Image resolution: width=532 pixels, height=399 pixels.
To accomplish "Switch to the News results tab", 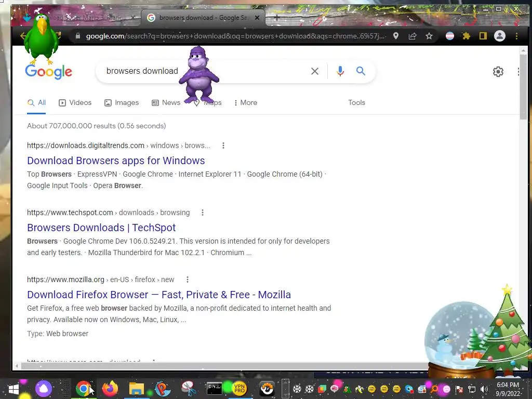I will [x=166, y=102].
